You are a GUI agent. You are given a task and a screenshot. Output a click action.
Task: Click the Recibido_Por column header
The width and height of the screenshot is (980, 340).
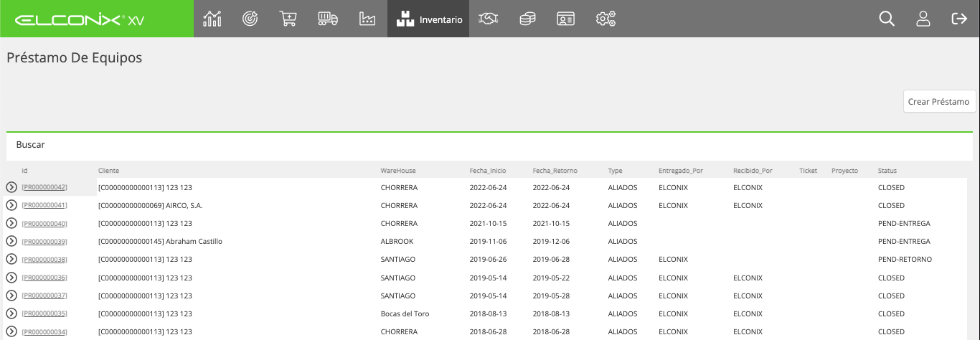pyautogui.click(x=753, y=171)
